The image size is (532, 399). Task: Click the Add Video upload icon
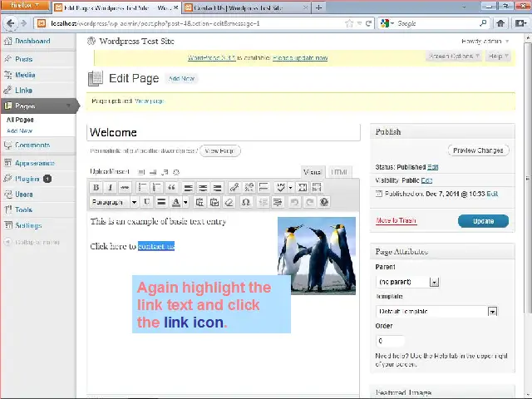click(x=153, y=172)
